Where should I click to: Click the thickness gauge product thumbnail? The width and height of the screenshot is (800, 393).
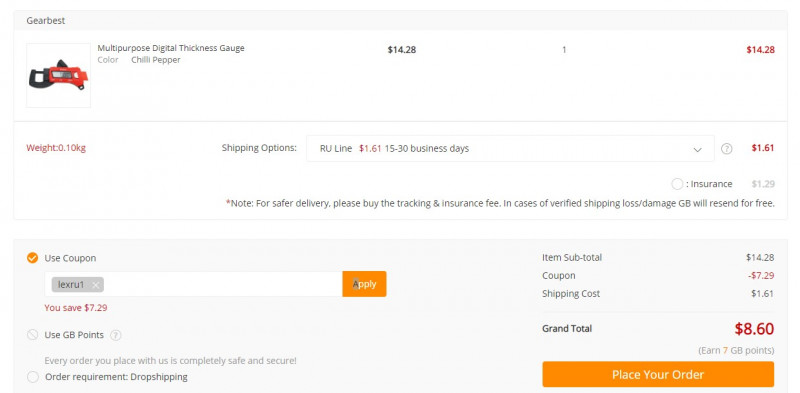pyautogui.click(x=58, y=75)
